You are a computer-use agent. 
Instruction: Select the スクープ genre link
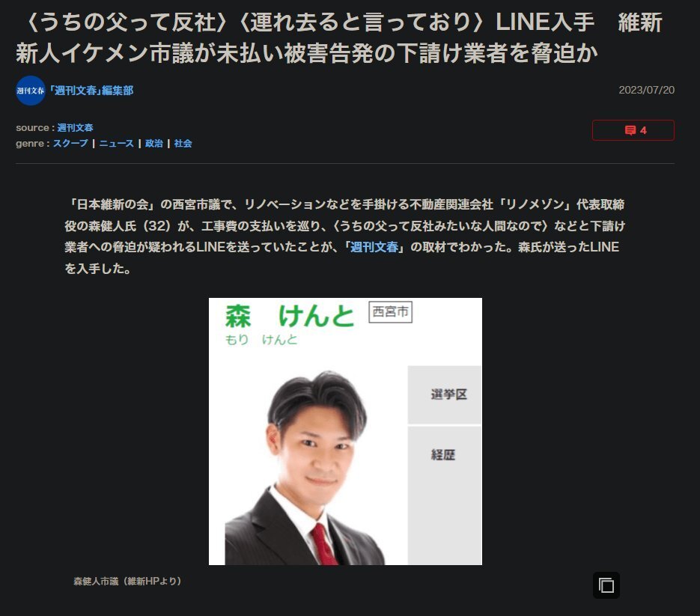tap(70, 143)
